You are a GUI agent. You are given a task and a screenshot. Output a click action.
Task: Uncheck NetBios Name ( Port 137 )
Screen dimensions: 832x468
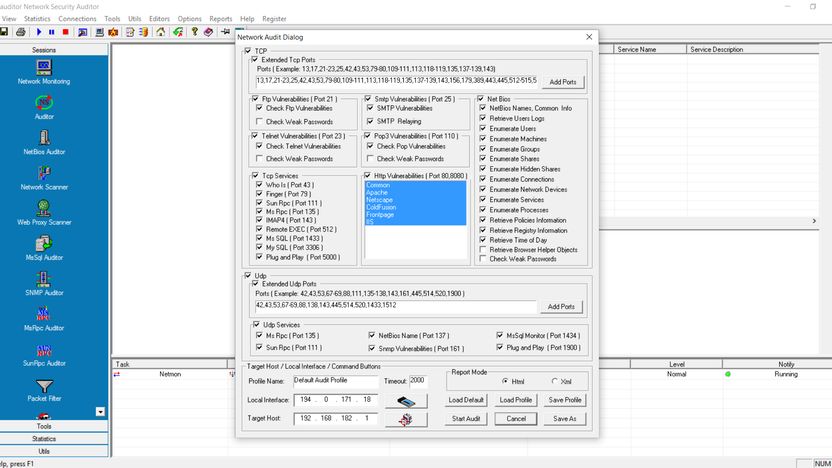click(x=371, y=335)
